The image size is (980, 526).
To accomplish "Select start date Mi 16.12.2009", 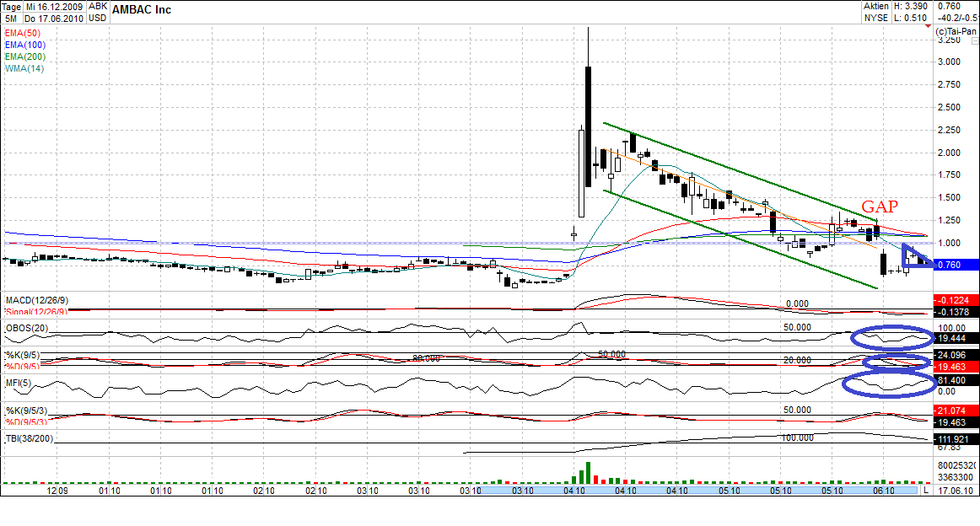I will point(54,7).
